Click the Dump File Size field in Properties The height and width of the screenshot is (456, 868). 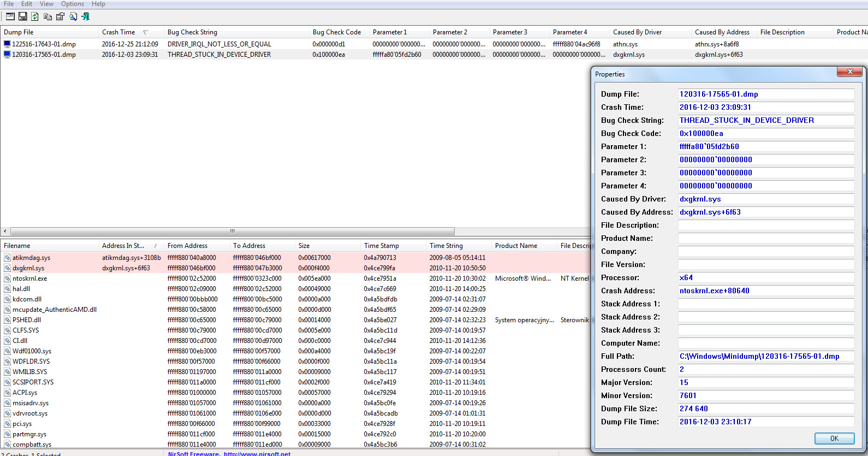(x=766, y=408)
